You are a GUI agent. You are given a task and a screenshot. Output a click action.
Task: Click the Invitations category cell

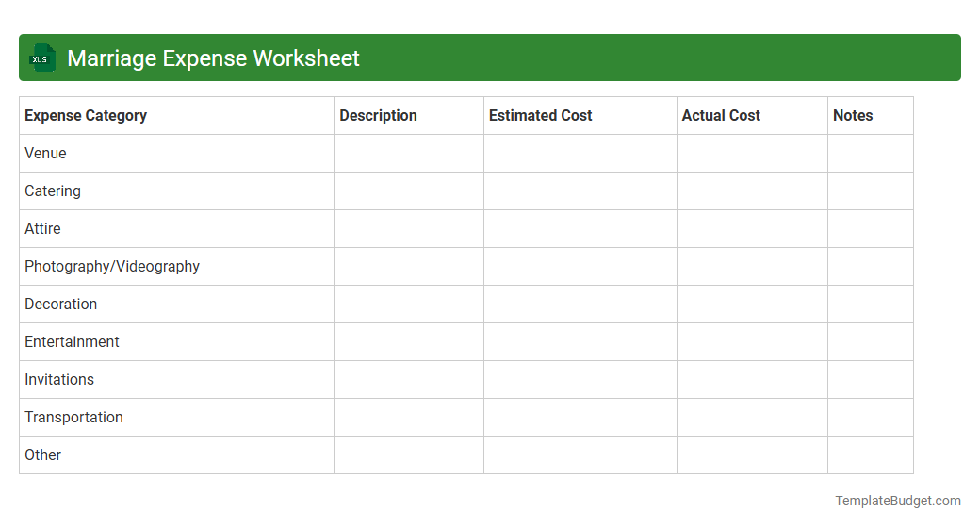[x=177, y=380]
